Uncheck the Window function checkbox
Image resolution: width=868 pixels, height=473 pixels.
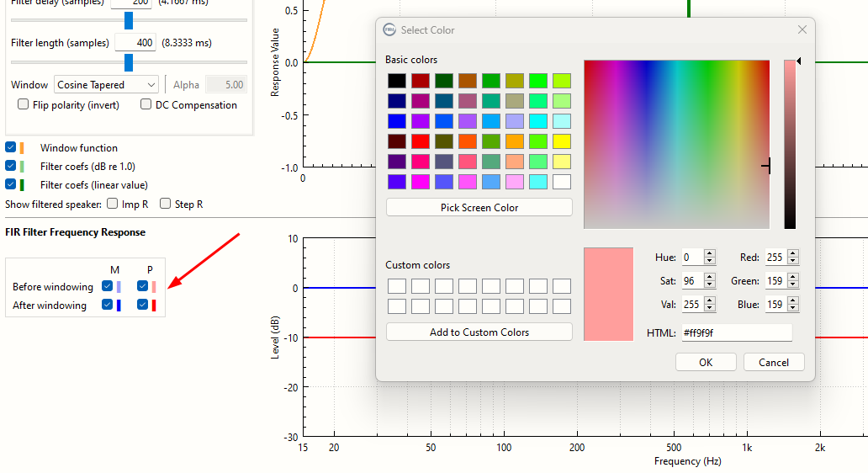(11, 147)
